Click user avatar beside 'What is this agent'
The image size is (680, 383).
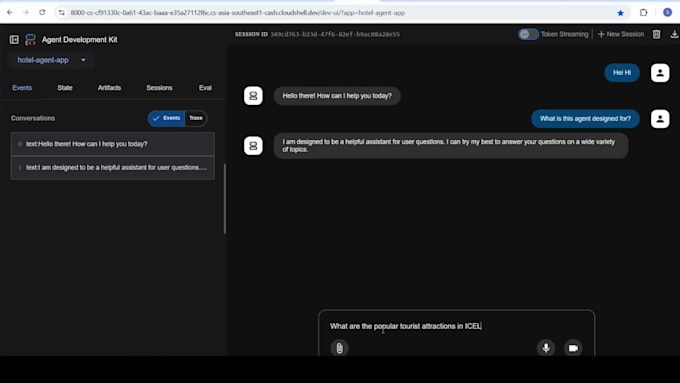point(660,119)
